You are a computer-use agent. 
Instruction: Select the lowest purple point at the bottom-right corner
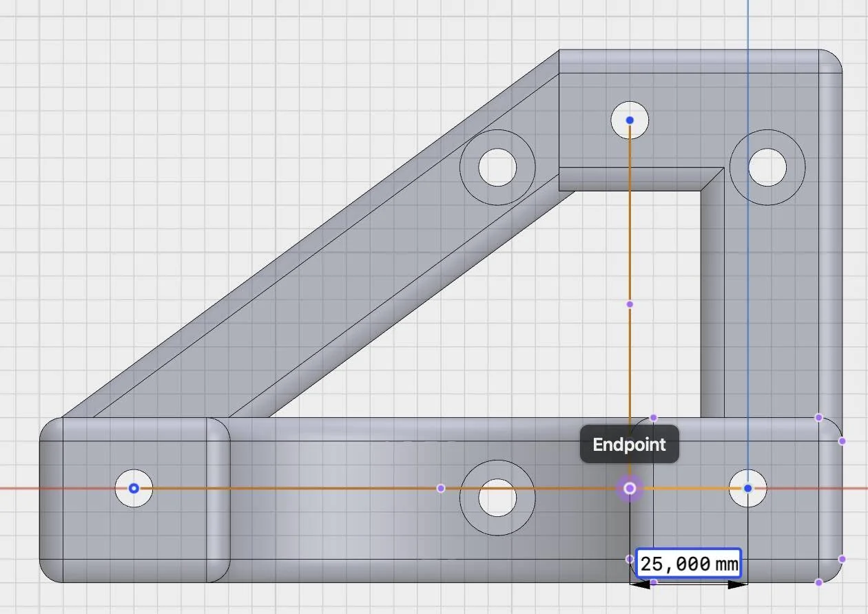click(x=818, y=582)
